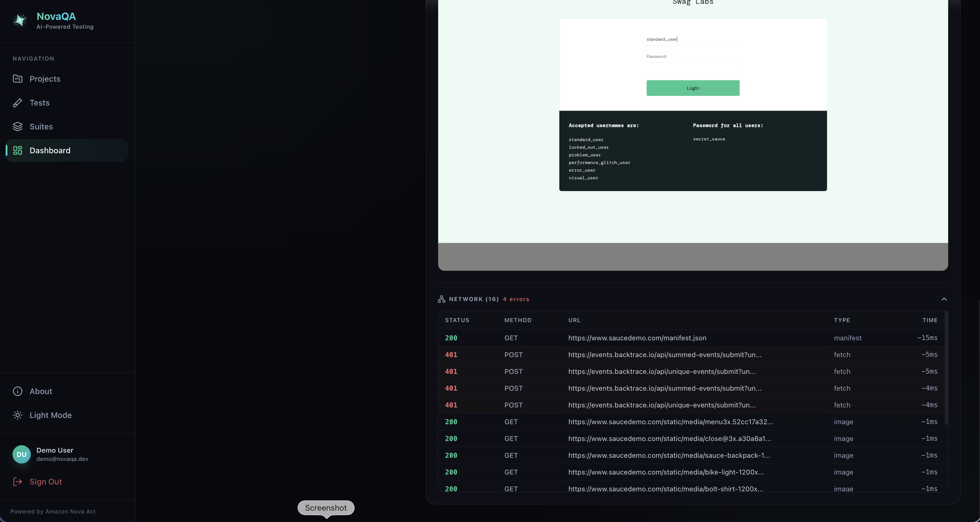Viewport: 980px width, 522px height.
Task: Collapse the Network section chevron
Action: point(944,299)
